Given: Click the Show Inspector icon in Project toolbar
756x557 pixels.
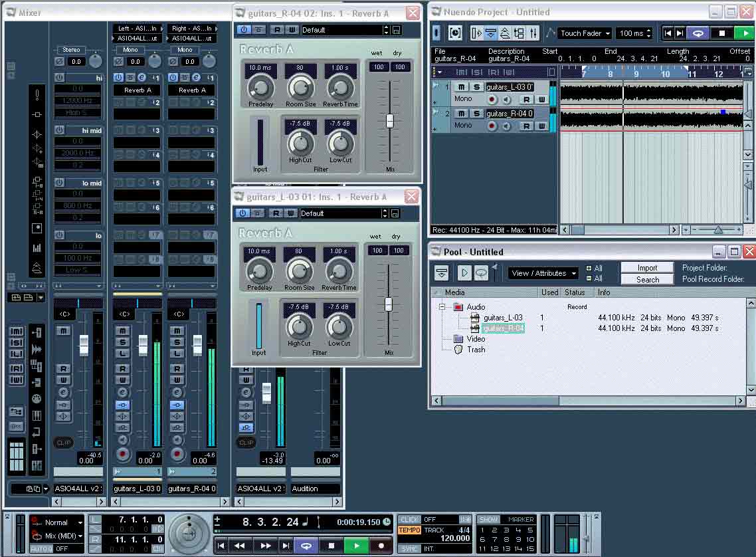Looking at the screenshot, I should click(x=476, y=33).
